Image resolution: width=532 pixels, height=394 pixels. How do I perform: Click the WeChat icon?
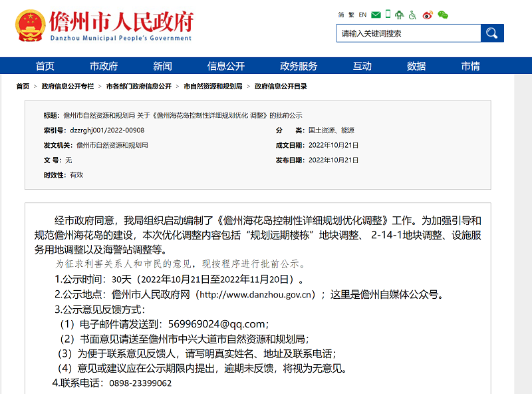point(442,15)
